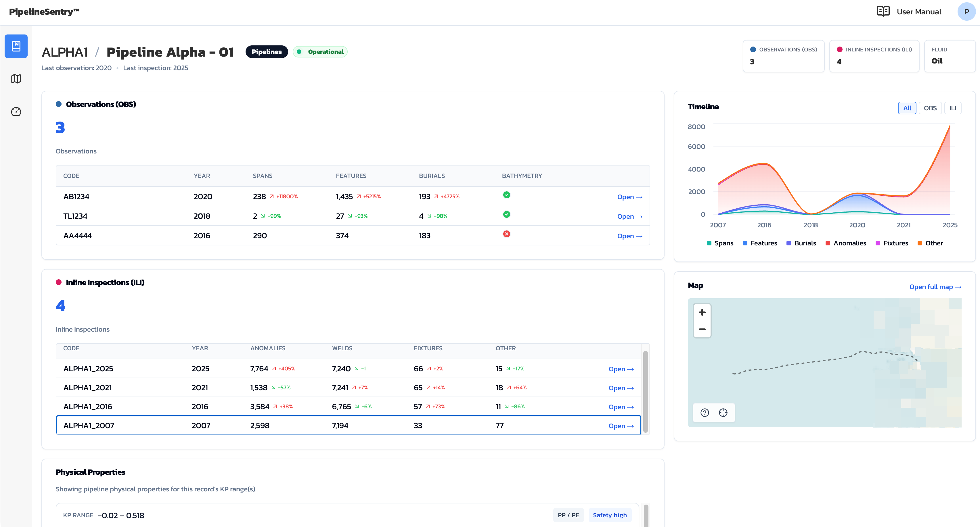Open the pipeline records sidebar icon
The image size is (980, 527).
point(16,46)
